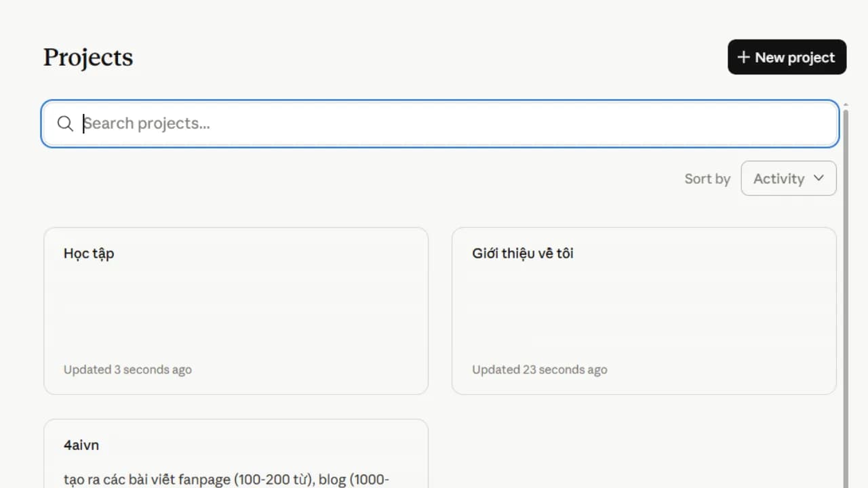The image size is (868, 488).
Task: Click the word Activity in sort selector
Action: pyautogui.click(x=778, y=178)
